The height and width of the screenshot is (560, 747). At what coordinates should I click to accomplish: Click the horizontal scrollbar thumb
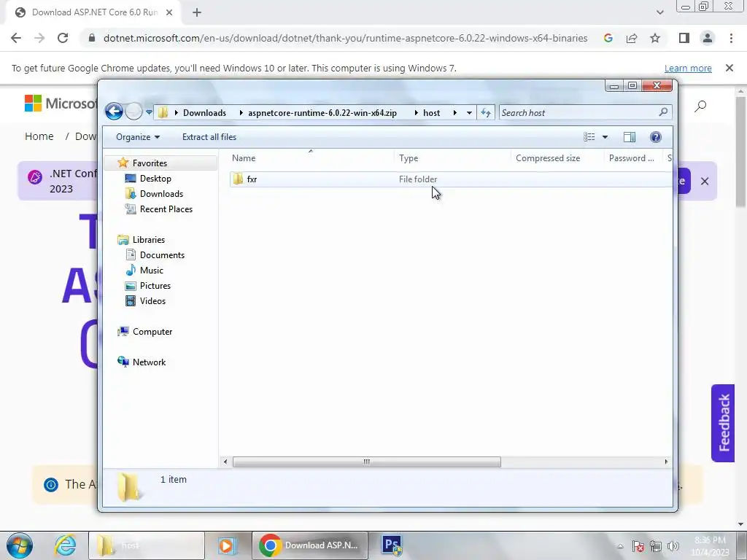point(366,462)
